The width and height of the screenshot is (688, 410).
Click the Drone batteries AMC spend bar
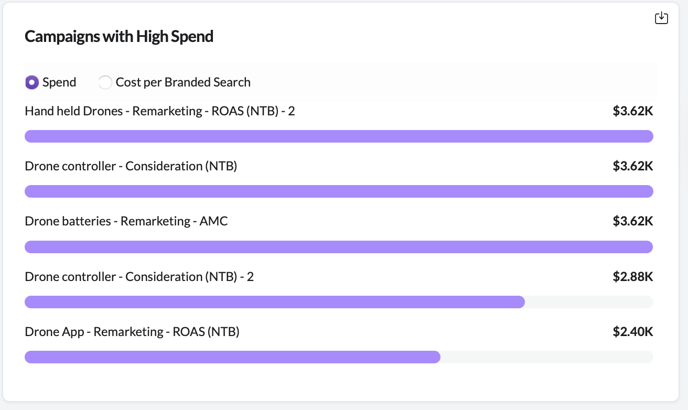[x=338, y=247]
